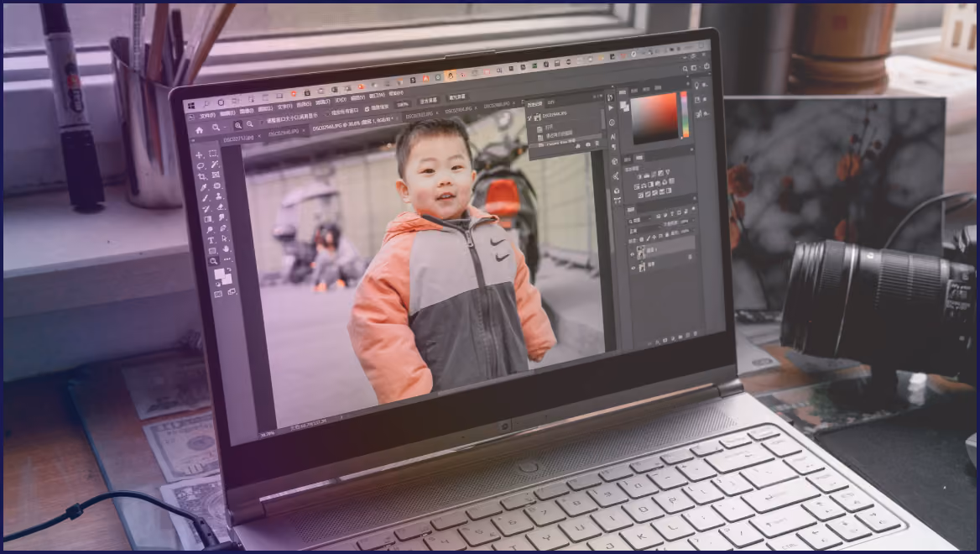Open the Character panel A icon

click(x=613, y=136)
